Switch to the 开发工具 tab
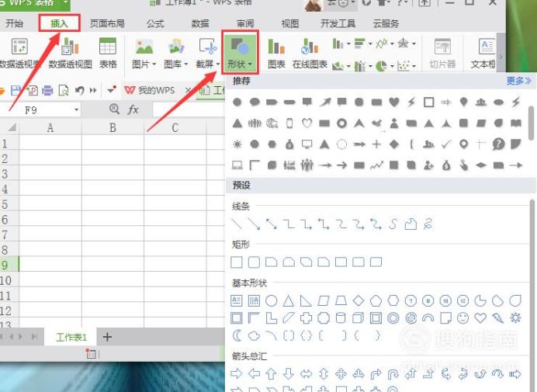Viewport: 537px width, 392px height. [x=338, y=23]
